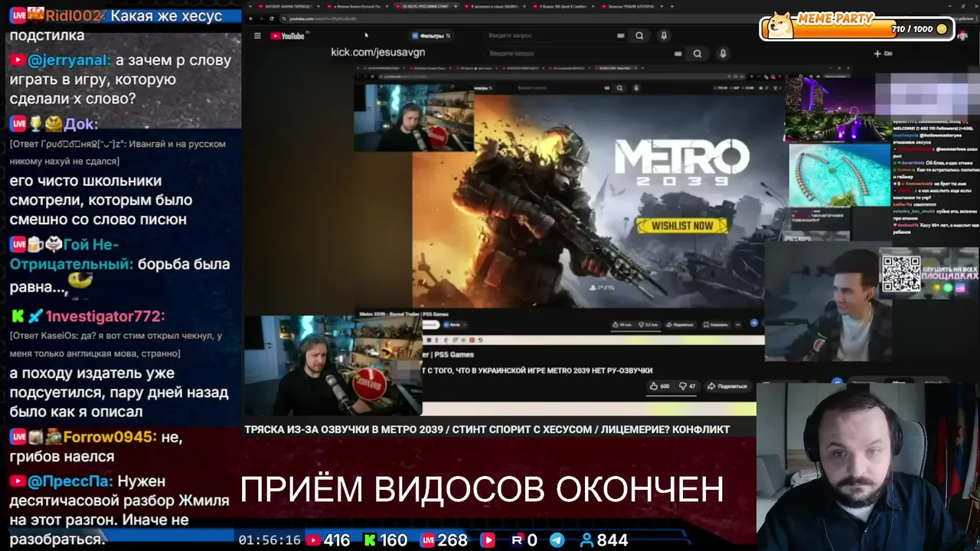Click the total viewers person icon showing 844
Viewport: 980px width, 551px height.
pyautogui.click(x=586, y=540)
